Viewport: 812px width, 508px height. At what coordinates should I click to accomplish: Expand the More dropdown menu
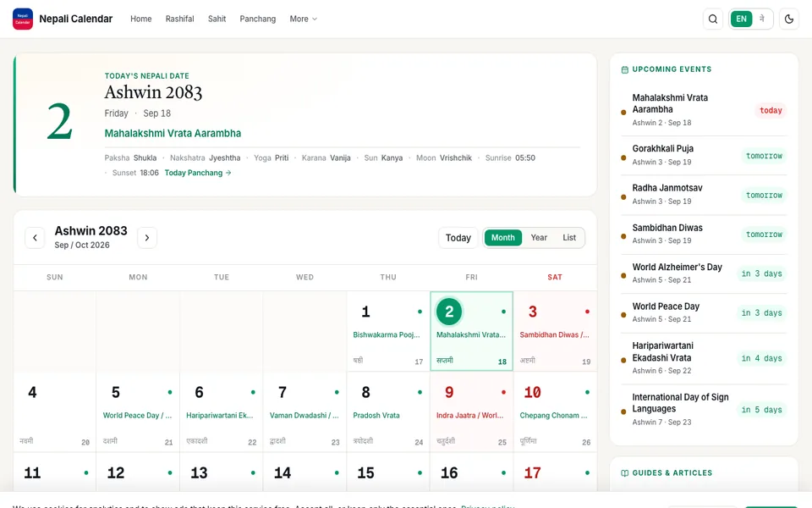pyautogui.click(x=304, y=19)
